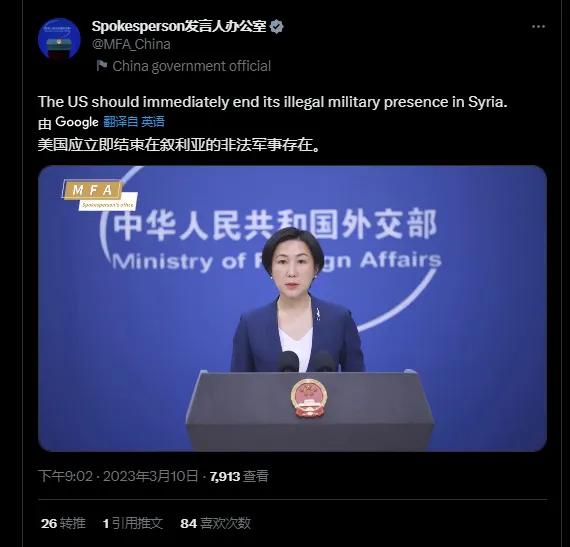Open the Spokesperson发言人办公室 profile name

pos(179,26)
